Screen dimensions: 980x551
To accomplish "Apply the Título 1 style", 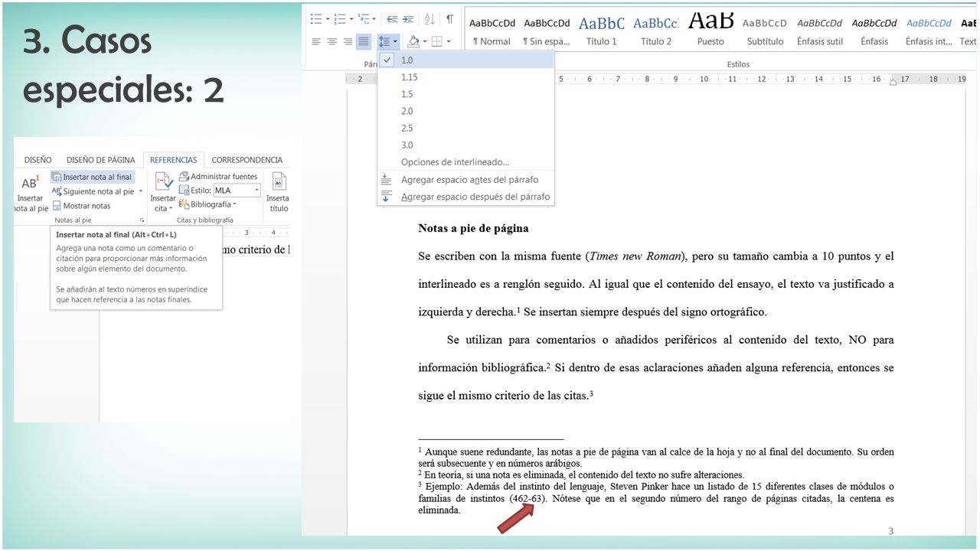I will (602, 31).
